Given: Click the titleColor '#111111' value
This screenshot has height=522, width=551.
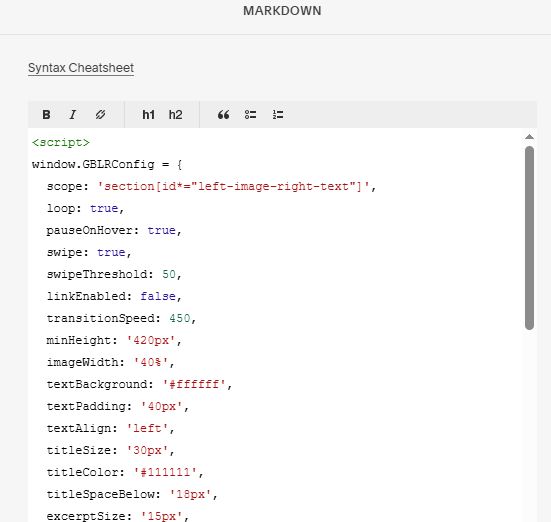Looking at the screenshot, I should [165, 472].
